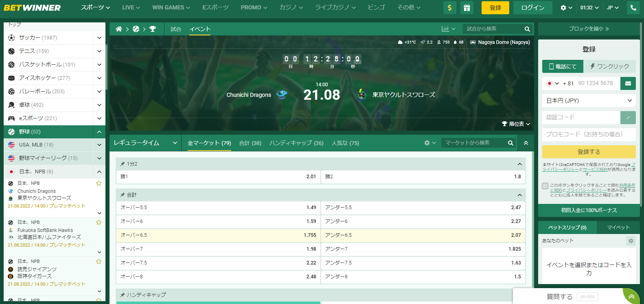The height and width of the screenshot is (304, 644).
Task: Open カジノ menu
Action: pyautogui.click(x=291, y=8)
